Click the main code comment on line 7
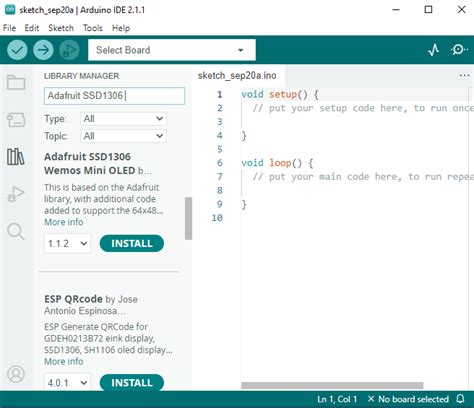This screenshot has width=474, height=408. pos(363,177)
